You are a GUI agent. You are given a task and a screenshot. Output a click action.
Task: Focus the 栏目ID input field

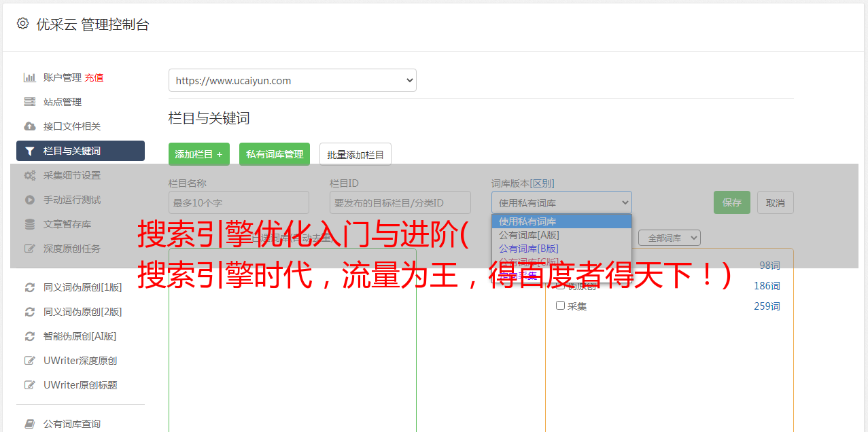point(400,202)
